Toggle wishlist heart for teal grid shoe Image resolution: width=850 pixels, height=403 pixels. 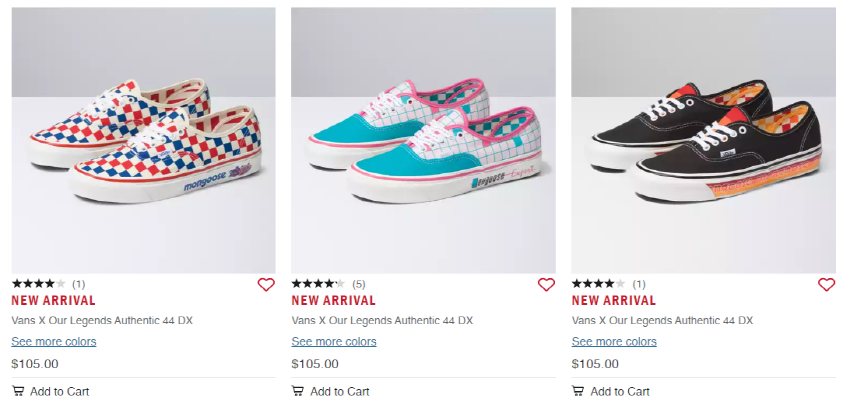tap(546, 284)
